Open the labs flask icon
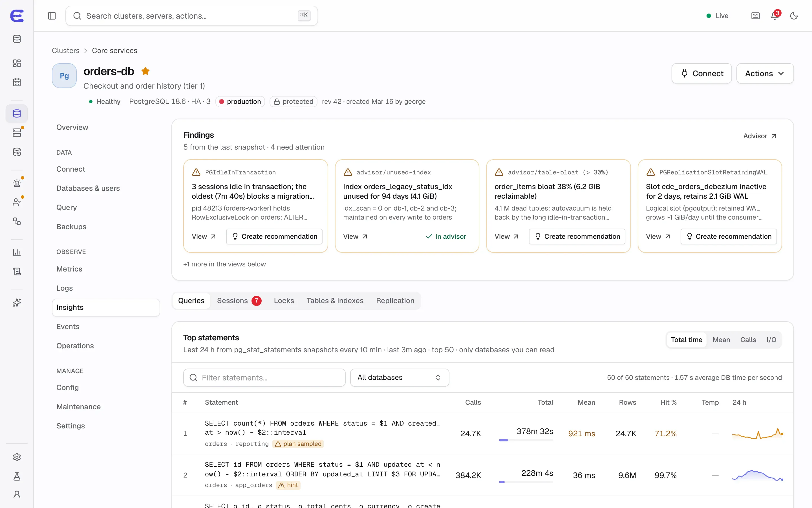The height and width of the screenshot is (508, 812). 17,476
